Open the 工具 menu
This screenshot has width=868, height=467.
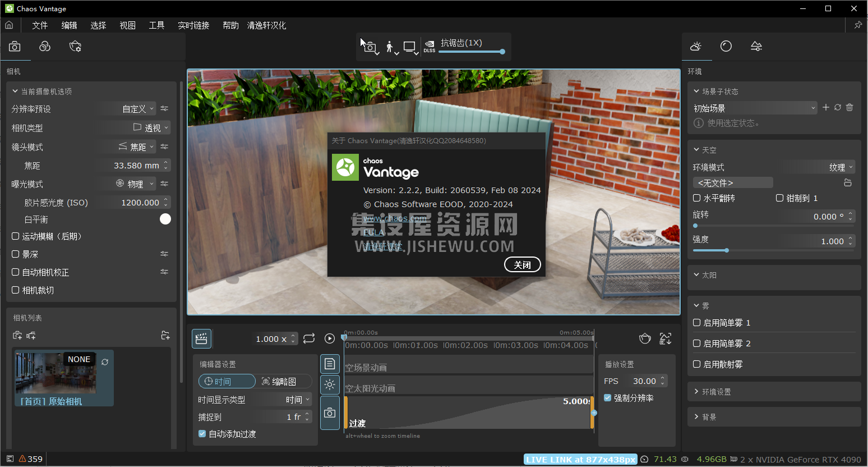click(x=156, y=25)
